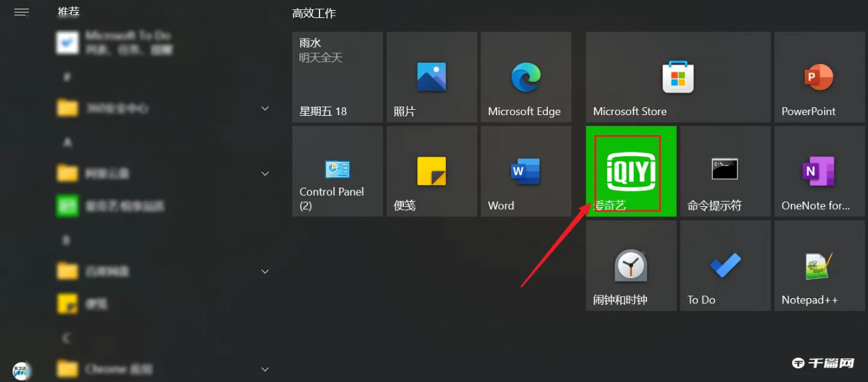
Task: Click the A letter index header
Action: tap(67, 142)
